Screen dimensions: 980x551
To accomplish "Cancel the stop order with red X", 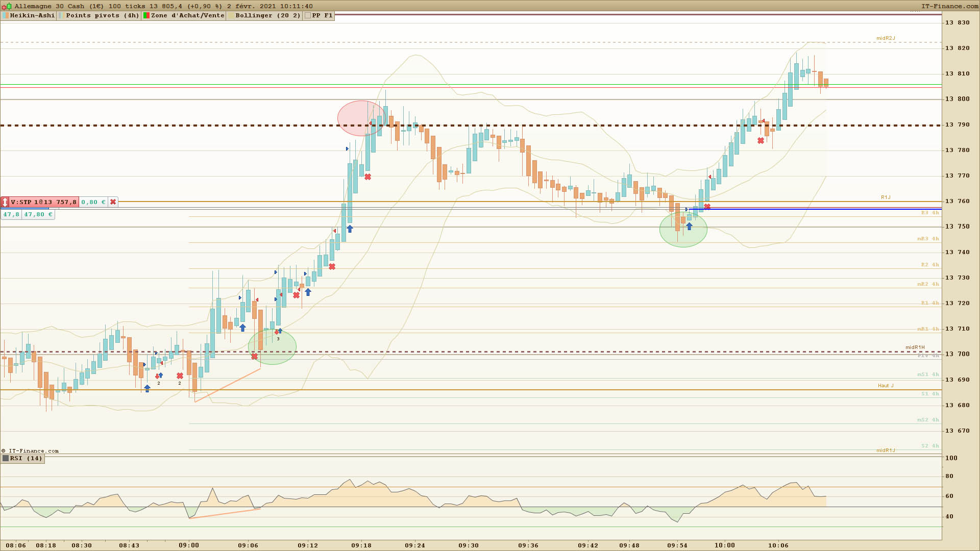I will coord(113,202).
